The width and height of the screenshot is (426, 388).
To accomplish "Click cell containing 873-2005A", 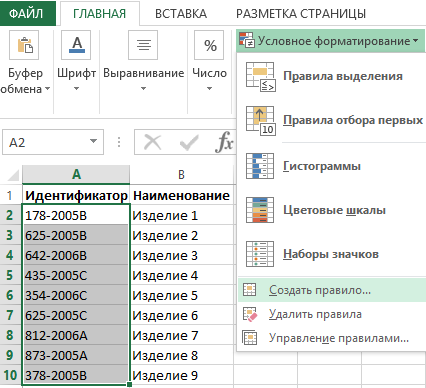I will [x=76, y=355].
